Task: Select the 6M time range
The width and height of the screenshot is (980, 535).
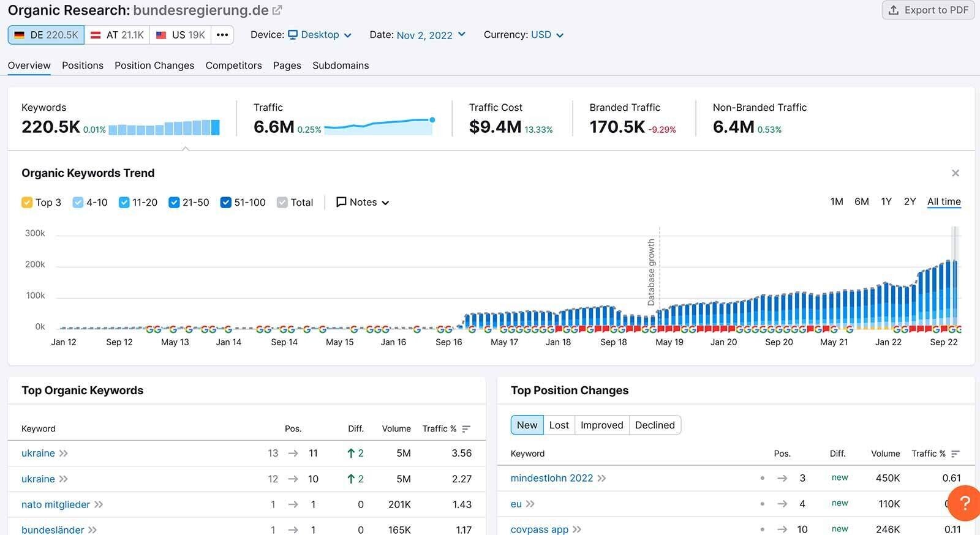Action: tap(861, 201)
